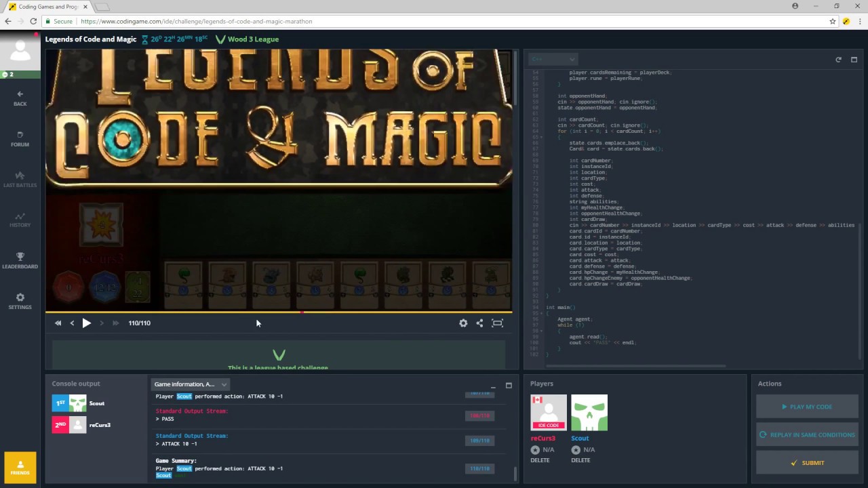Submit the code with SUBMIT button
The width and height of the screenshot is (868, 488).
click(x=807, y=463)
